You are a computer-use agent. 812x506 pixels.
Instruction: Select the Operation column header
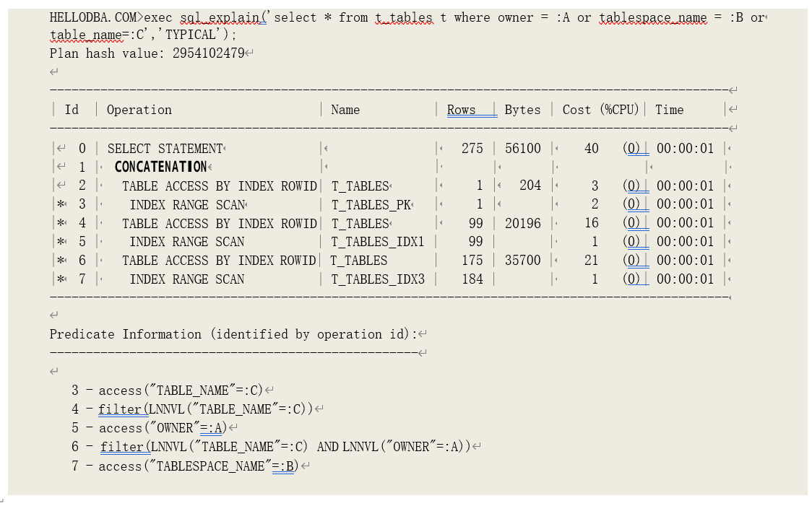point(139,110)
